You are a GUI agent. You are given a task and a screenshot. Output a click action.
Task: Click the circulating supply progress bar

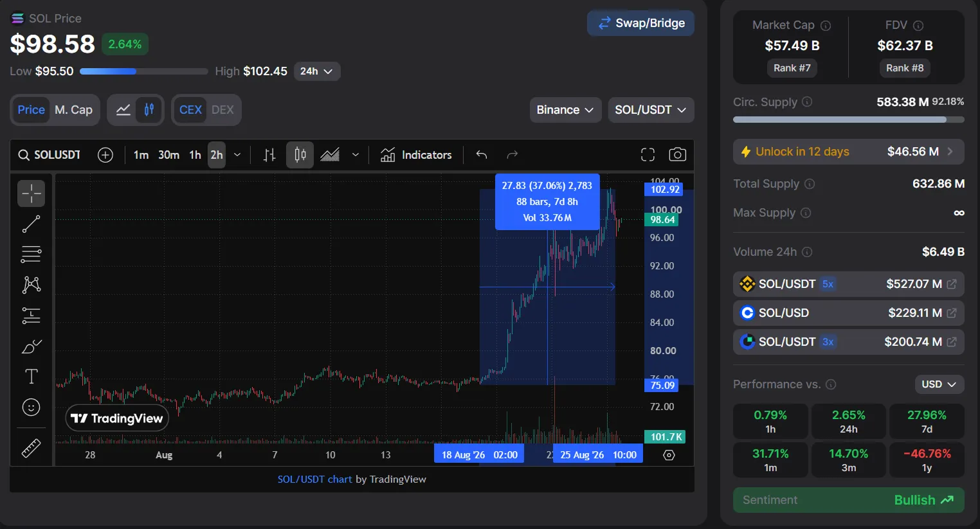pos(849,120)
